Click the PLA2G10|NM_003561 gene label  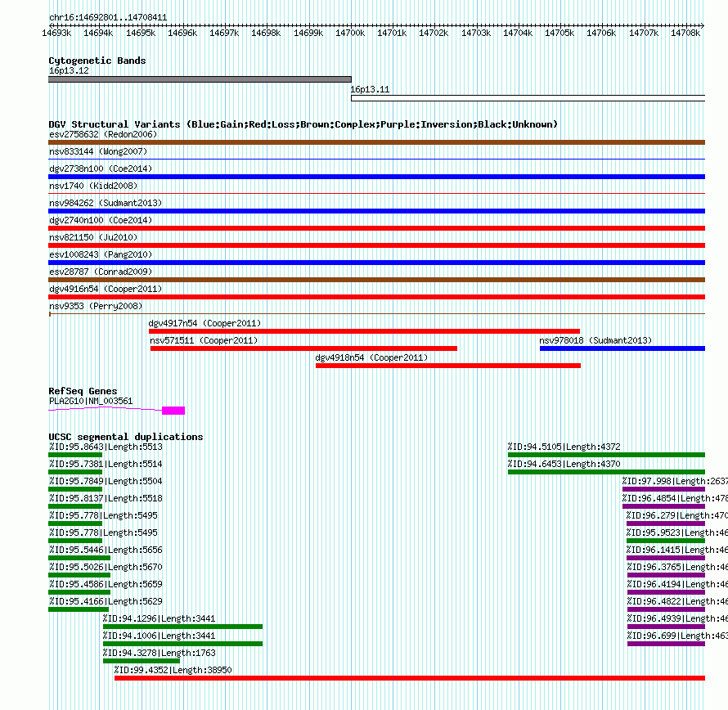point(91,401)
